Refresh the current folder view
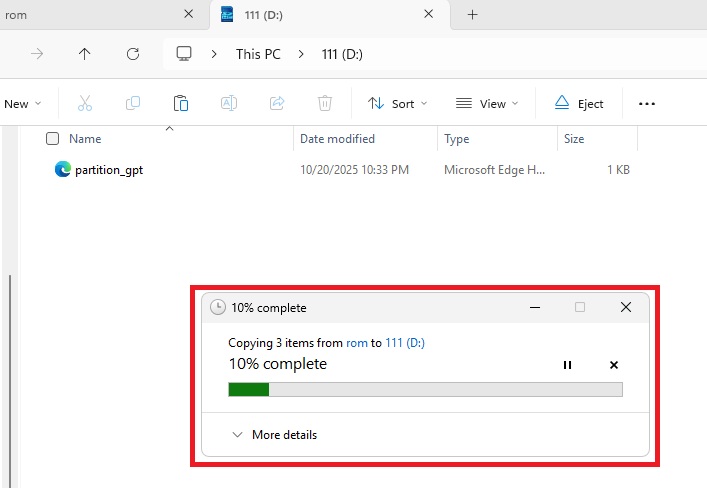 point(133,54)
